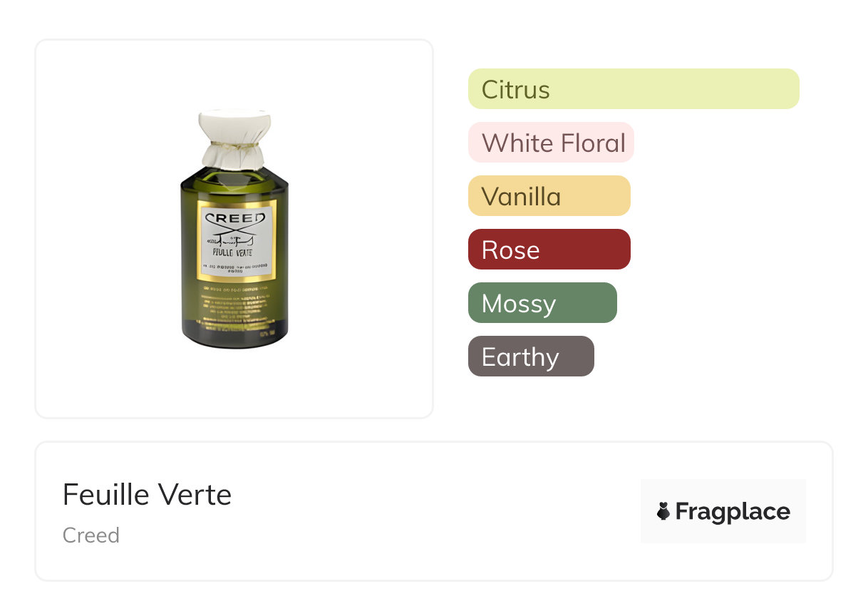Image resolution: width=868 pixels, height=616 pixels.
Task: Choose the Vanilla accord bar
Action: pyautogui.click(x=549, y=196)
